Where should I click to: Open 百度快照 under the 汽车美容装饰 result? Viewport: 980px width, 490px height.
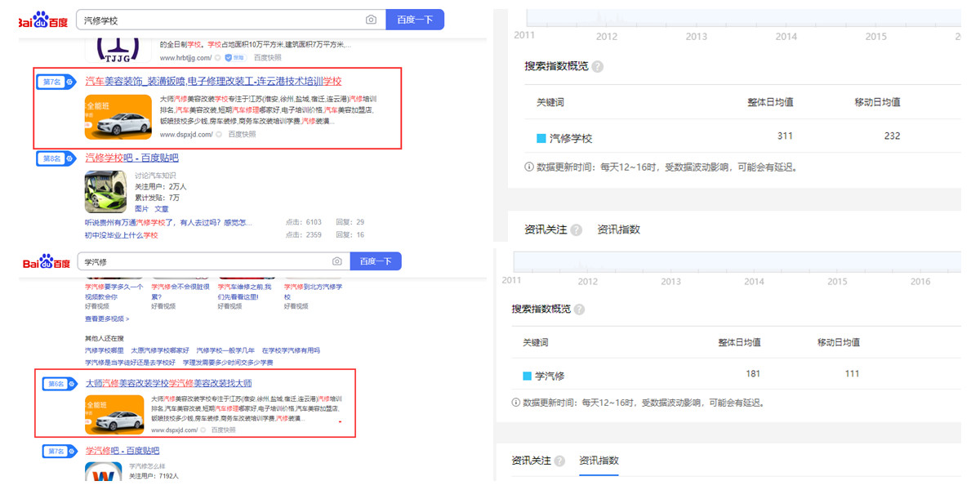(242, 134)
